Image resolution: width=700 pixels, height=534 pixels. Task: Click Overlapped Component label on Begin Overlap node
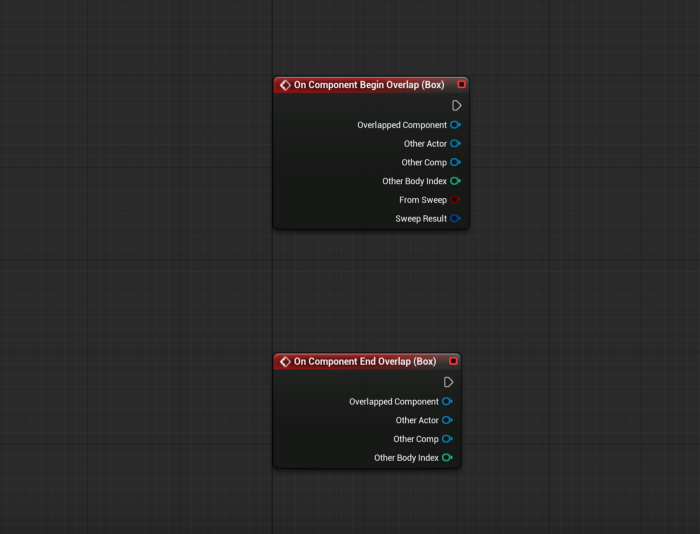coord(402,125)
